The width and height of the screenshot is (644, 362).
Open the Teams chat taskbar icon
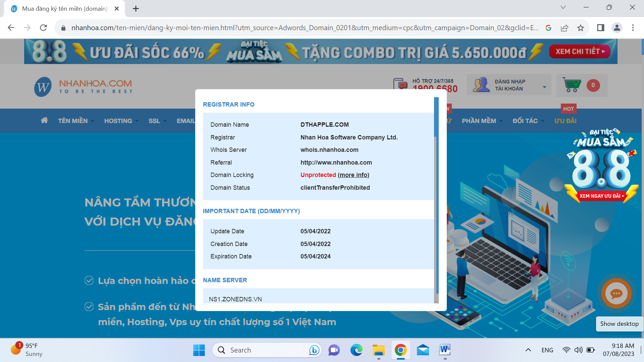point(334,350)
